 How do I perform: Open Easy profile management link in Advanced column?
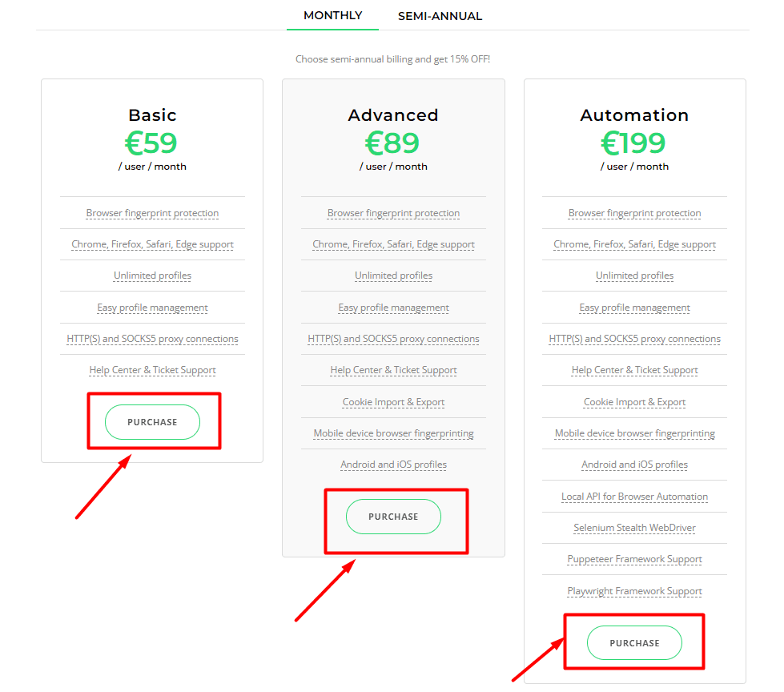(393, 308)
